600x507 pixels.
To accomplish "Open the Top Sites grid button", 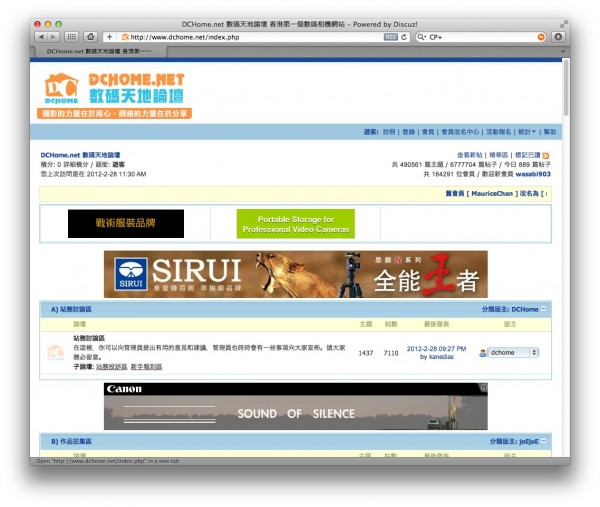I will tap(71, 37).
